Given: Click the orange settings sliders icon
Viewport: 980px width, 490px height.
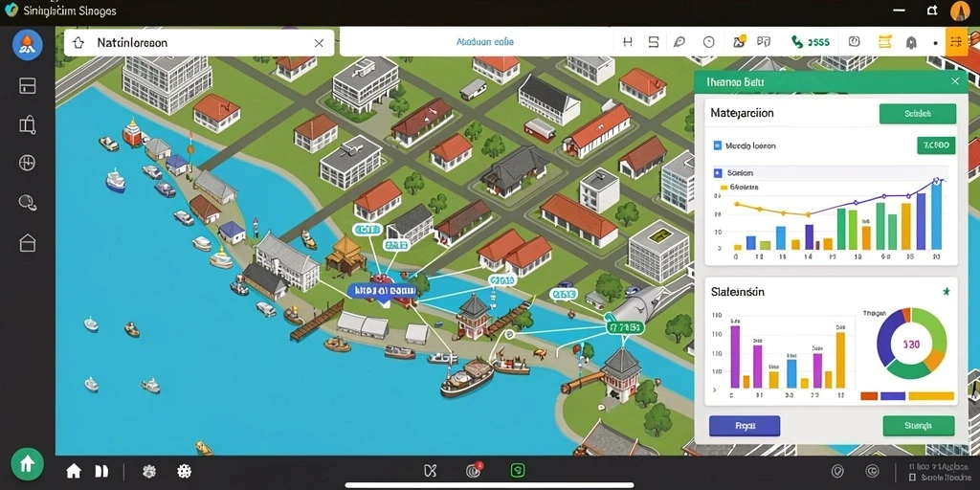Looking at the screenshot, I should click(x=956, y=42).
